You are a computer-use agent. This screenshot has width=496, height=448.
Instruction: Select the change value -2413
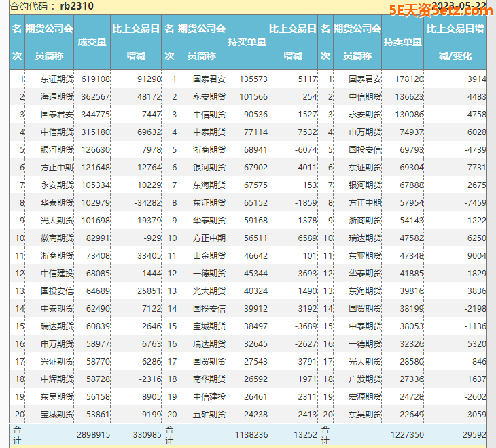pos(306,415)
